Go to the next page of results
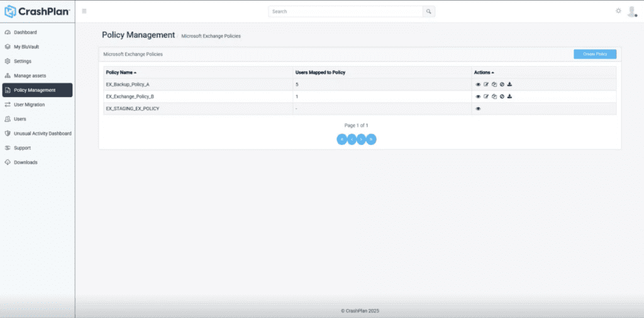Image resolution: width=644 pixels, height=318 pixels. (362, 139)
